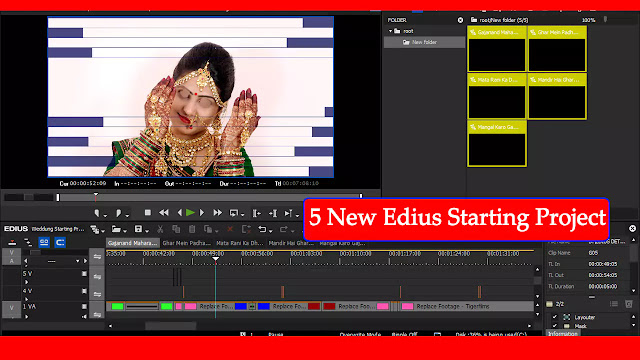
Task: Switch to Mangal Karo Gaj... sequence tab
Action: pyautogui.click(x=342, y=243)
